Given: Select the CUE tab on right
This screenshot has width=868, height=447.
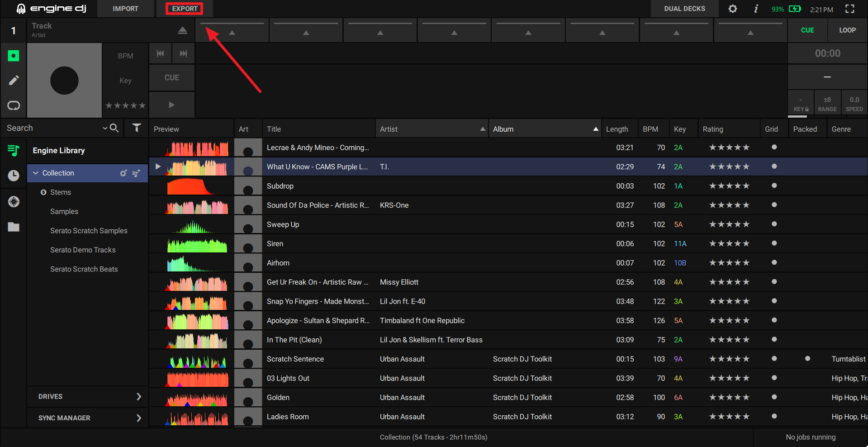Looking at the screenshot, I should [x=807, y=30].
